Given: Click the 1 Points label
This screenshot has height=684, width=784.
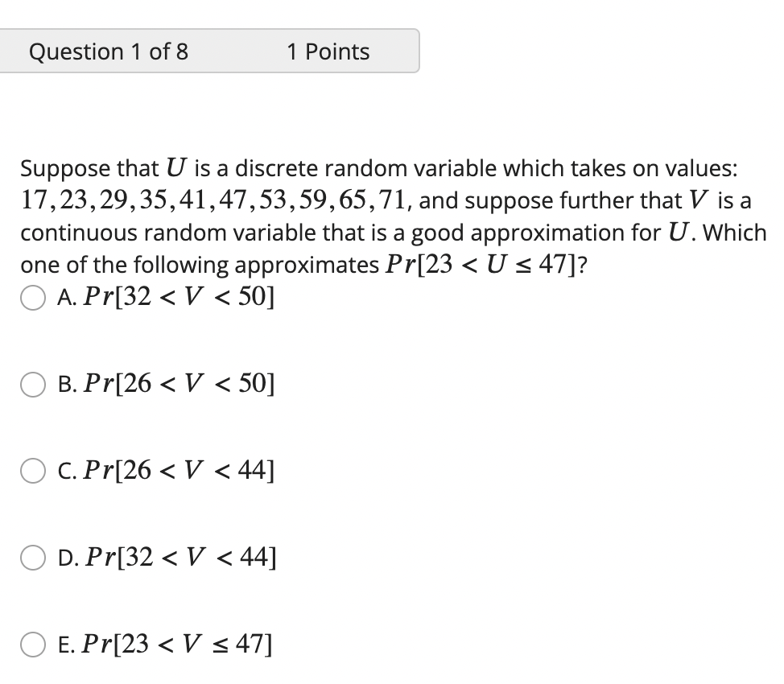Looking at the screenshot, I should [327, 52].
